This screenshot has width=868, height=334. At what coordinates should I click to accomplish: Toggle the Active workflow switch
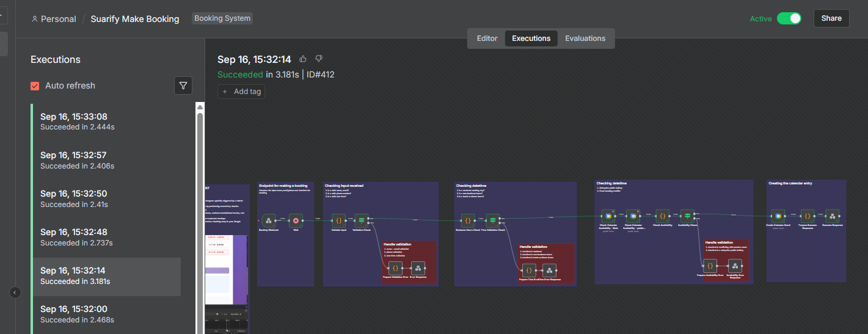[789, 18]
